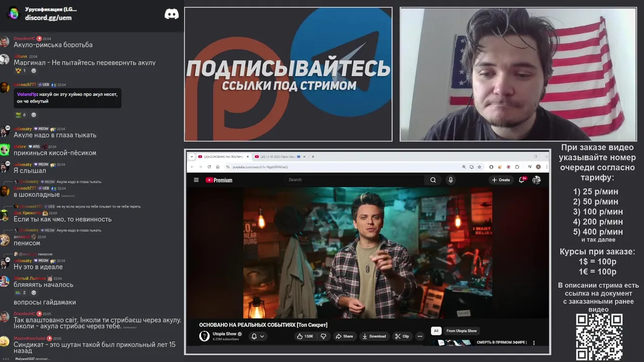Click the пенисом chat message

coord(27,243)
